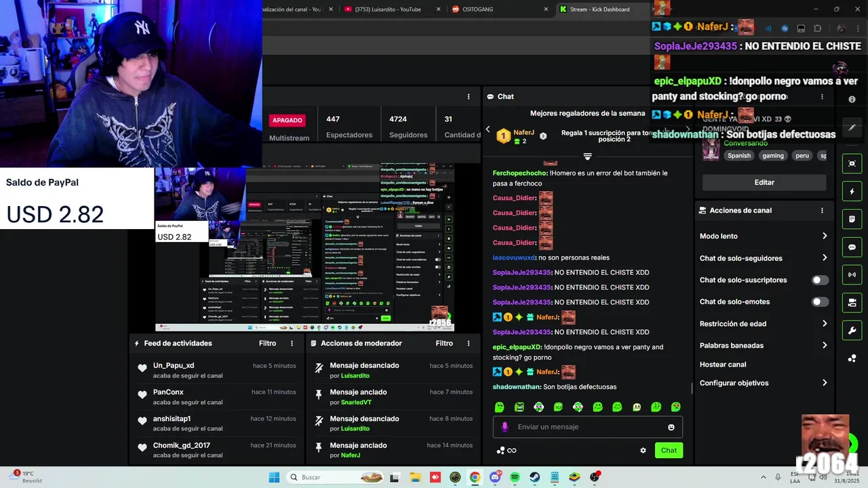This screenshot has width=868, height=488.
Task: Click username shadownathan in chat
Action: coord(517,387)
